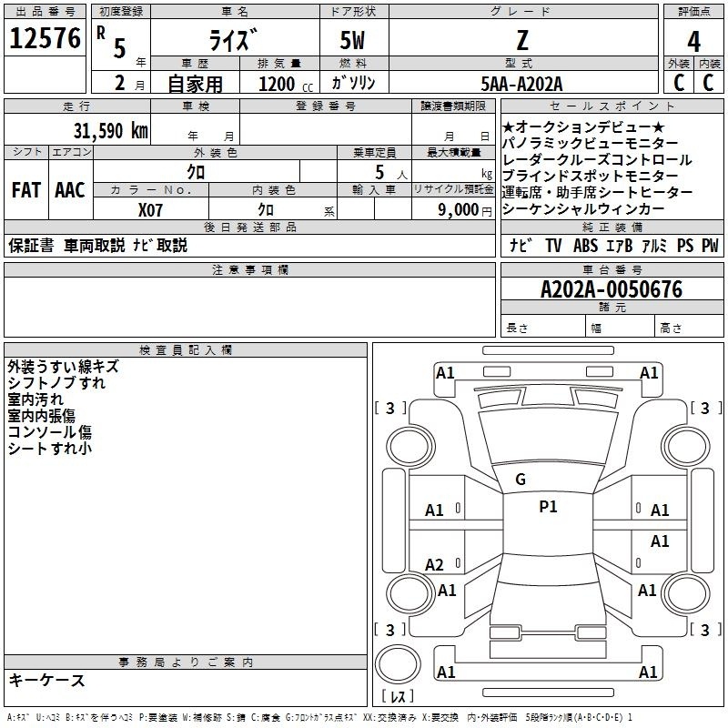Click the FAT shift type value
The width and height of the screenshot is (728, 728).
tap(25, 190)
